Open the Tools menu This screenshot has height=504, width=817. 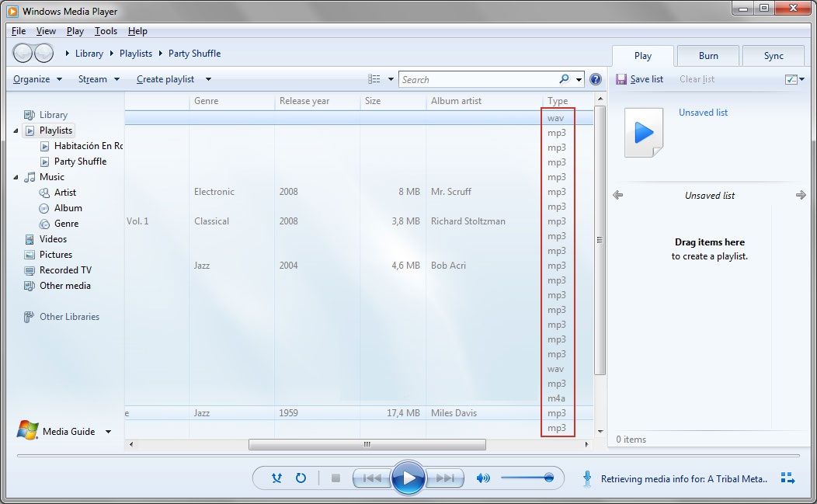(x=106, y=31)
